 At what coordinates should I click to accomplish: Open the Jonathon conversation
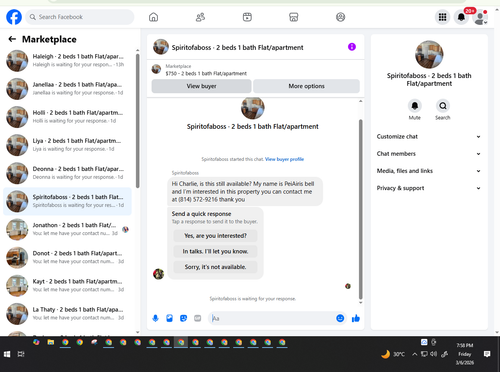[x=68, y=229]
